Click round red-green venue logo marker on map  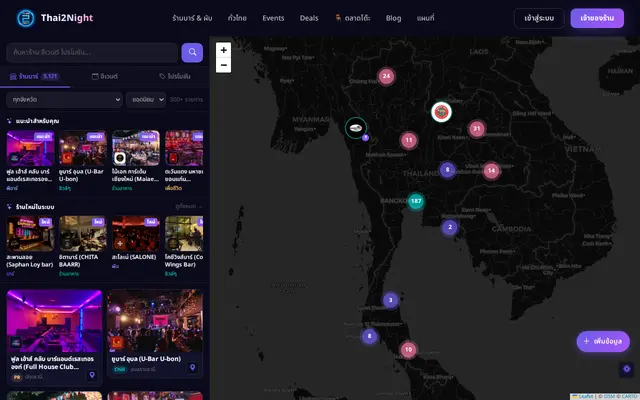click(x=441, y=112)
